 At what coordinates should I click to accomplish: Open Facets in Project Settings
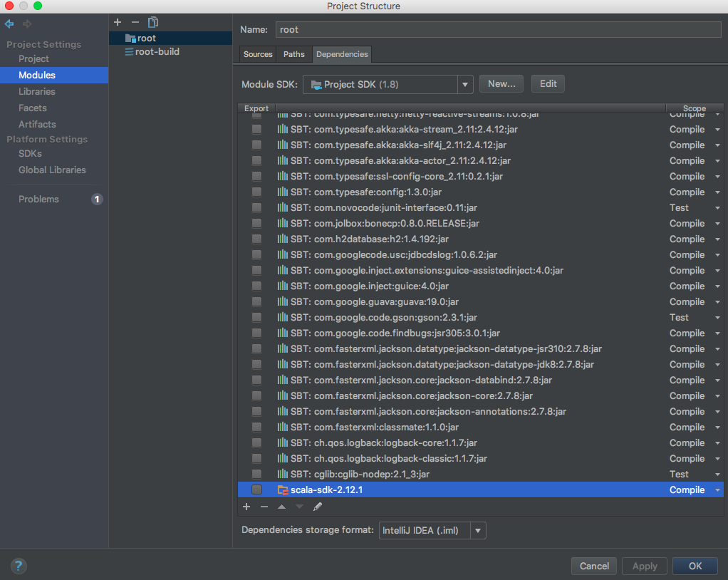(33, 108)
